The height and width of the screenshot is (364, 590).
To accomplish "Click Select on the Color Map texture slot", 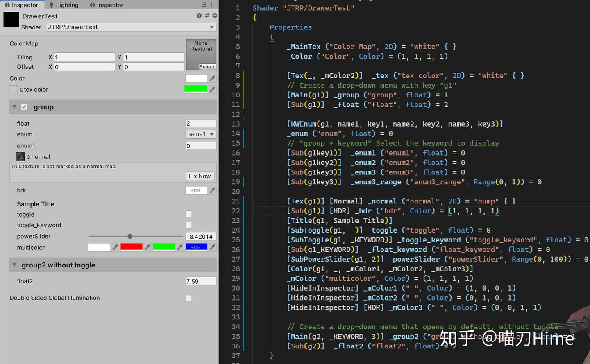I will [x=207, y=66].
